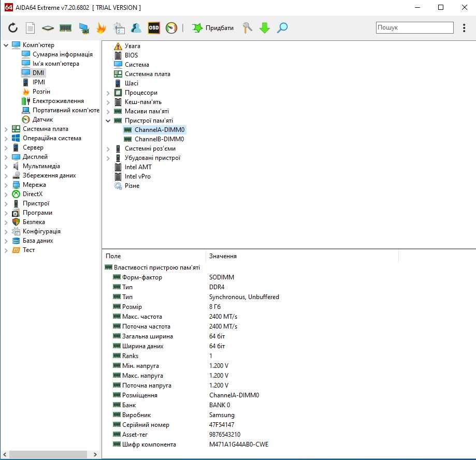Click the Придбати purchase button
Viewport: 476px width, 460px height.
tap(213, 28)
